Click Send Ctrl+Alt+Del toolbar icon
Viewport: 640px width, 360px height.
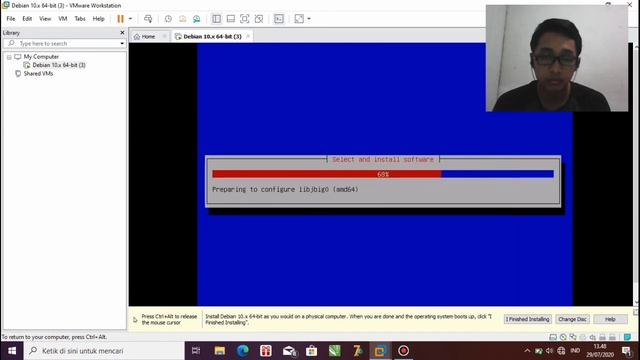(x=148, y=19)
